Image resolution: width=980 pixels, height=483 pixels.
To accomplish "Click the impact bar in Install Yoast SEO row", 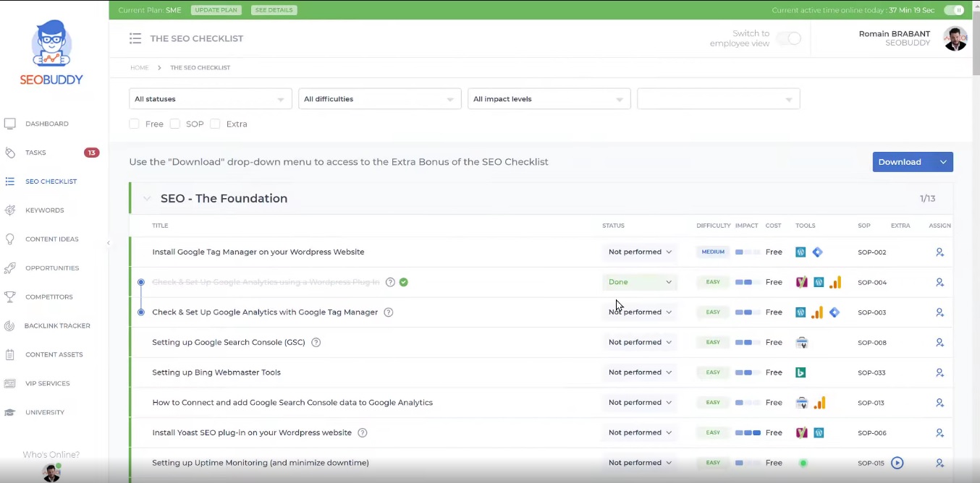I will coord(748,433).
